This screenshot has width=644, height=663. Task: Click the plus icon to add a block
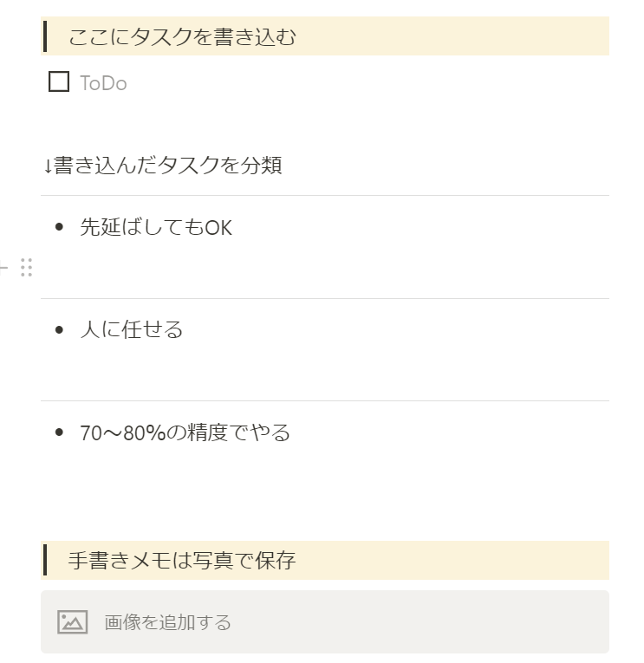pos(3,267)
